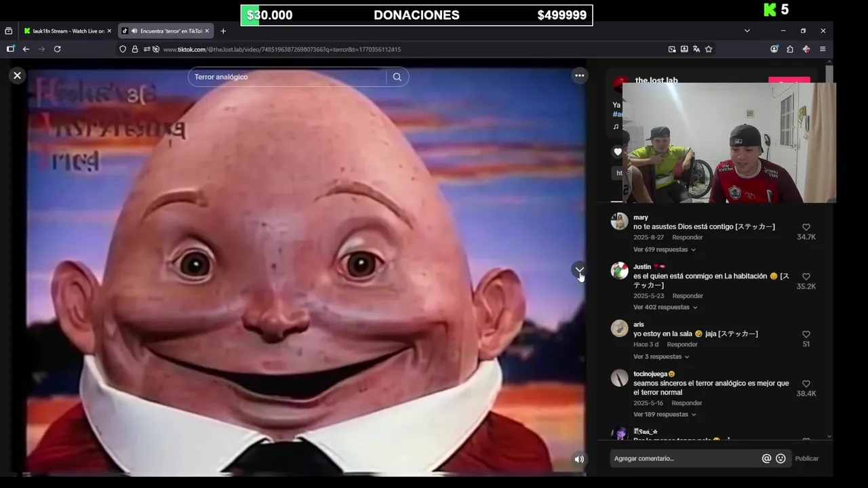Expand 'Ver 402 respuestas' under Justin's comment
Screen dimensions: 868x488
tap(665, 307)
